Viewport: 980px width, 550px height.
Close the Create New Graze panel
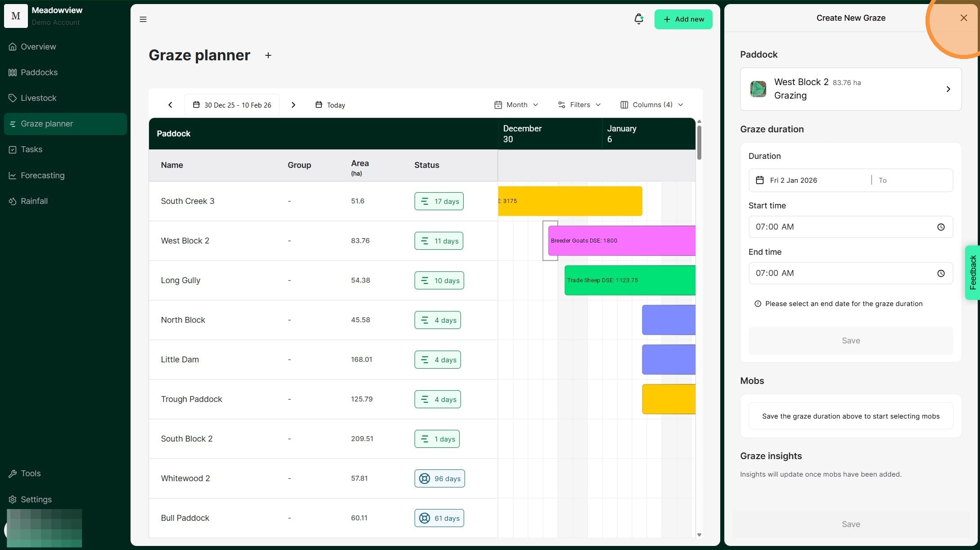963,18
